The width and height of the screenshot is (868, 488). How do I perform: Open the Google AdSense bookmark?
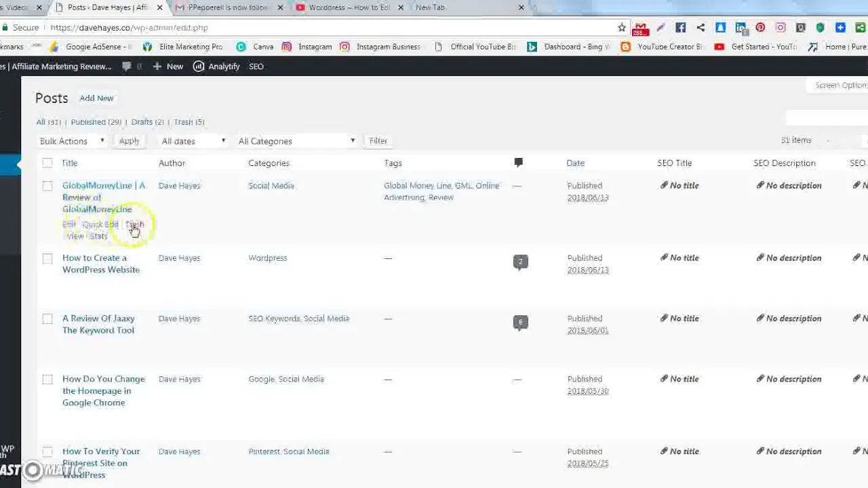[x=90, y=47]
